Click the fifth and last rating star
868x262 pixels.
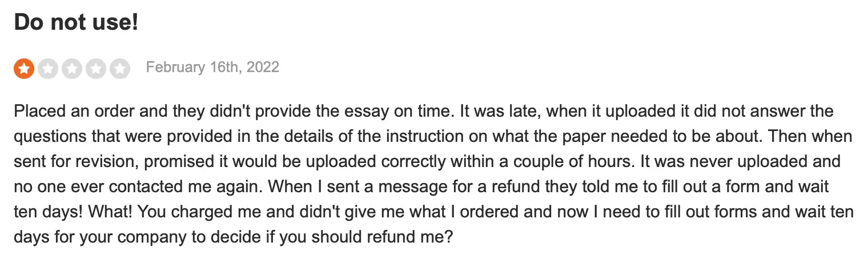point(119,69)
